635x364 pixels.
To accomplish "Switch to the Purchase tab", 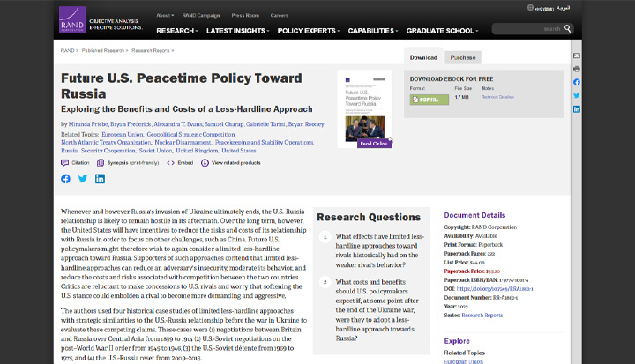I will click(x=463, y=57).
